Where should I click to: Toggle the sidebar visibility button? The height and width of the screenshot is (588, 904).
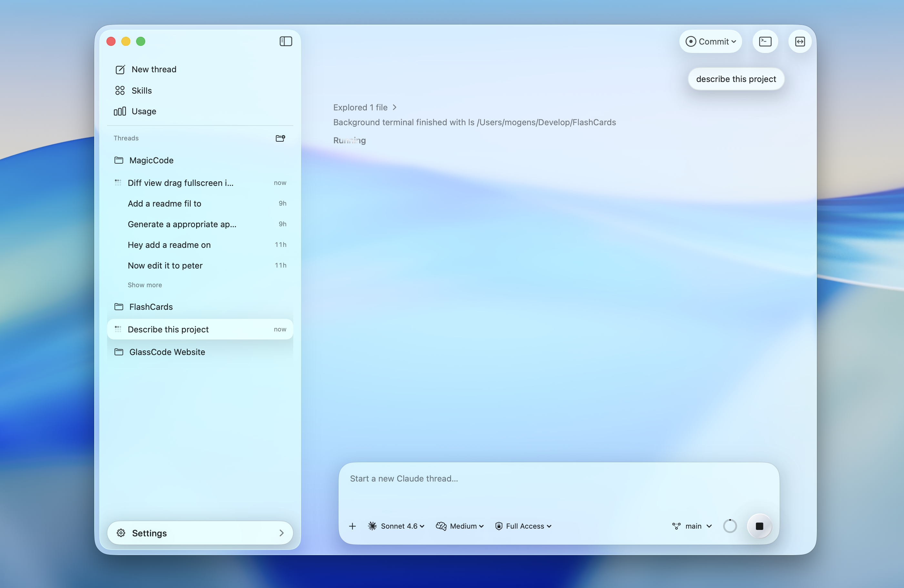click(285, 41)
